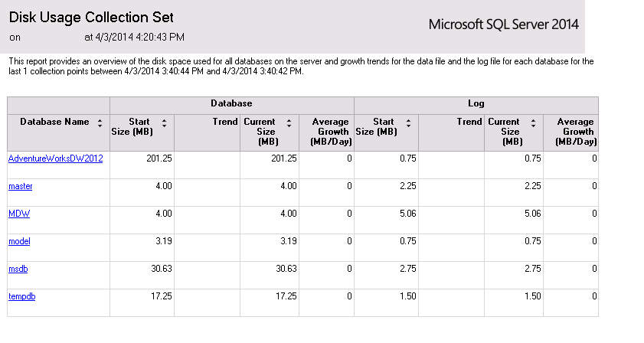644x343 pixels.
Task: Click the Database Average Growth column header
Action: point(330,132)
